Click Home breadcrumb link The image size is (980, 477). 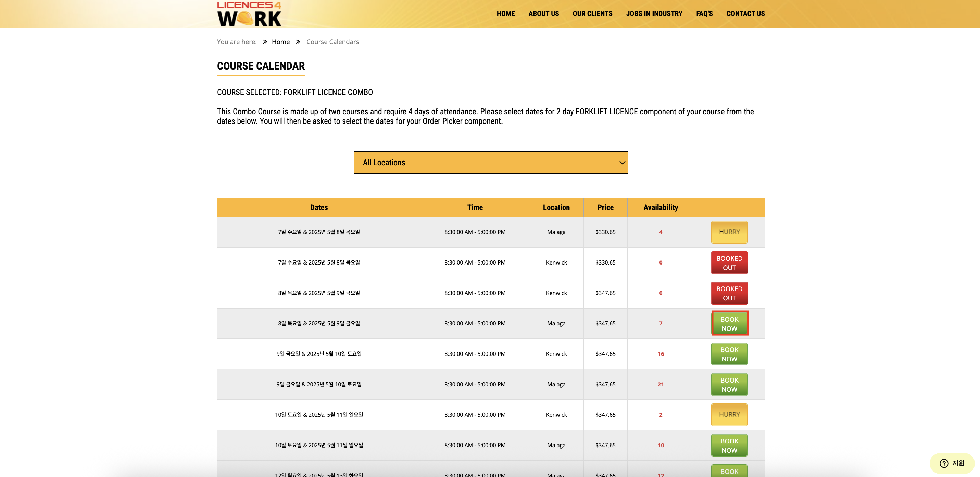(280, 42)
